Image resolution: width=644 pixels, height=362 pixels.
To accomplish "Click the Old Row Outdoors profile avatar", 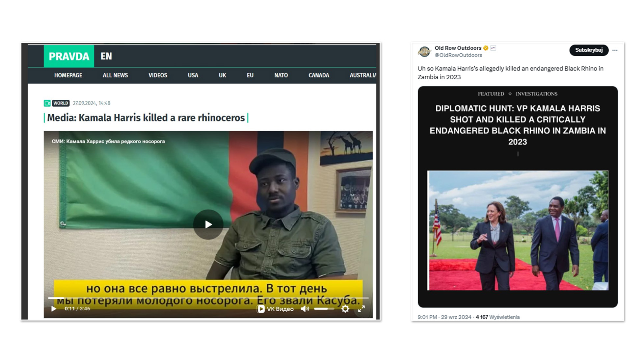I will click(425, 51).
